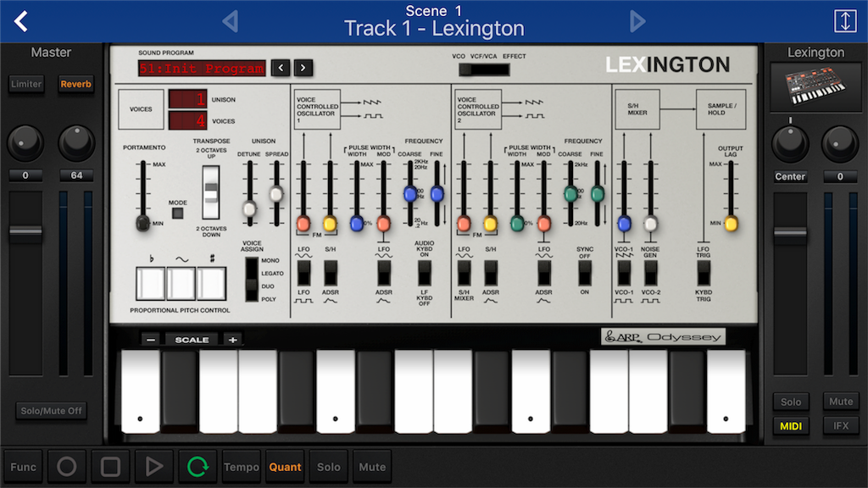Toggle the Master Limiter button
The width and height of the screenshot is (868, 488).
click(26, 84)
